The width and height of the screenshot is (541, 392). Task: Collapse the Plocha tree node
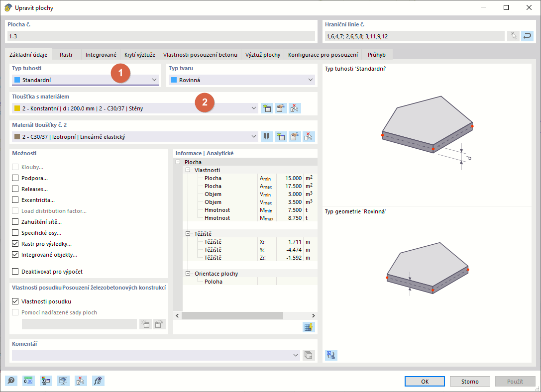tap(178, 162)
